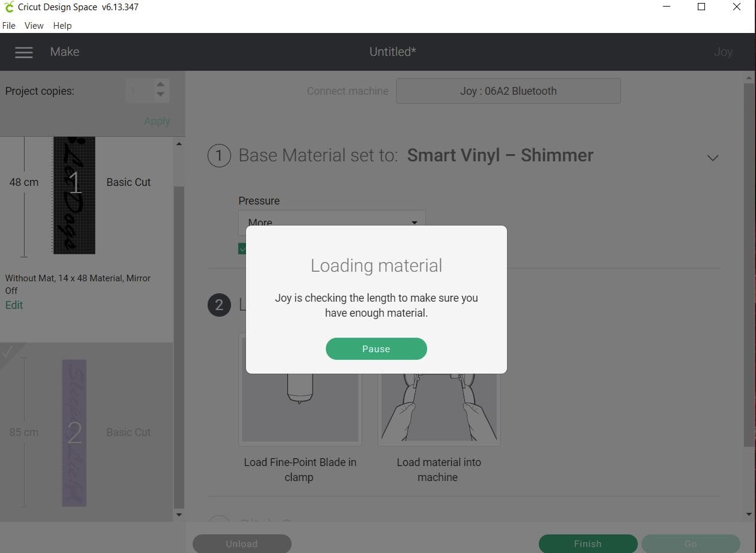Minimize the Cricut Design Space window
The width and height of the screenshot is (756, 553).
tap(667, 7)
